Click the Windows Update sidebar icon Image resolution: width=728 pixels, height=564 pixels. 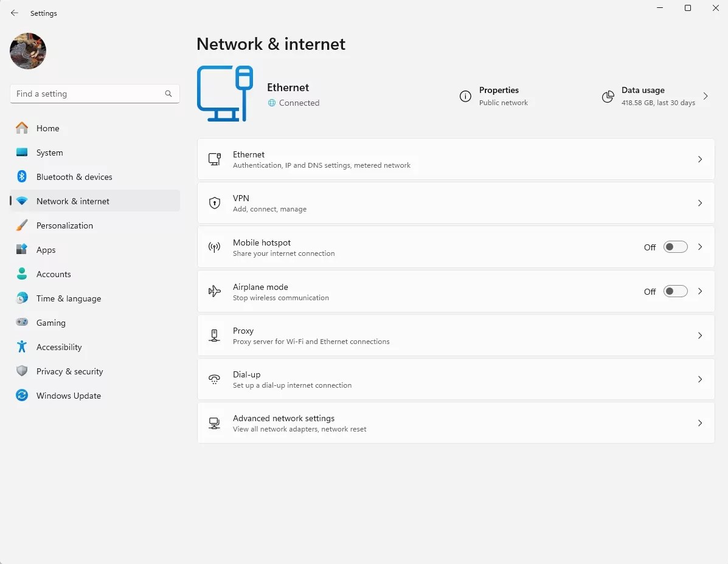(22, 396)
